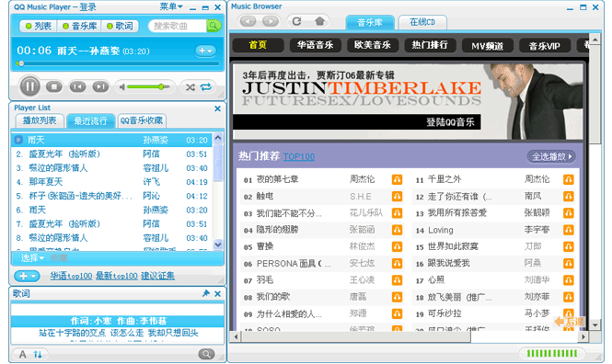Screen dimensions: 612x364
Task: Open MV频道 navigation item
Action: 487,46
